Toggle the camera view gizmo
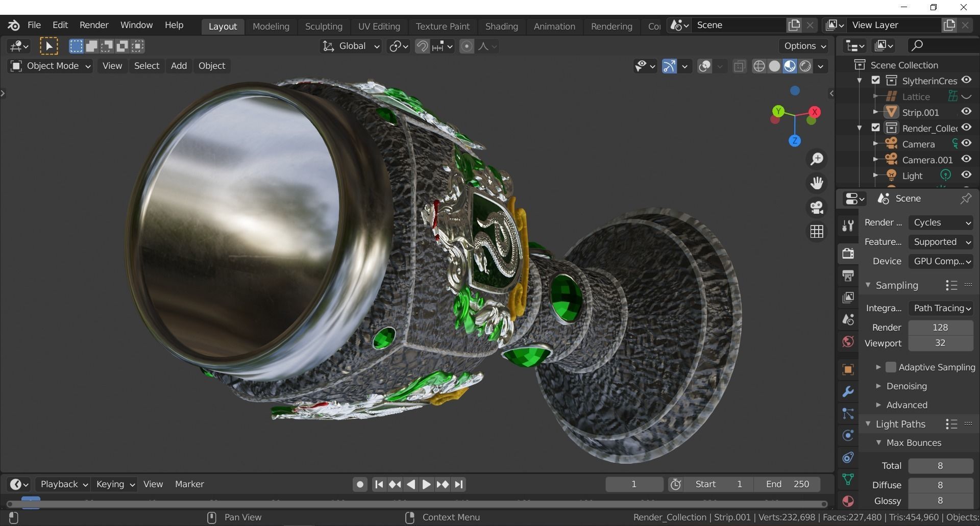Screen dimensions: 980x526 click(817, 208)
